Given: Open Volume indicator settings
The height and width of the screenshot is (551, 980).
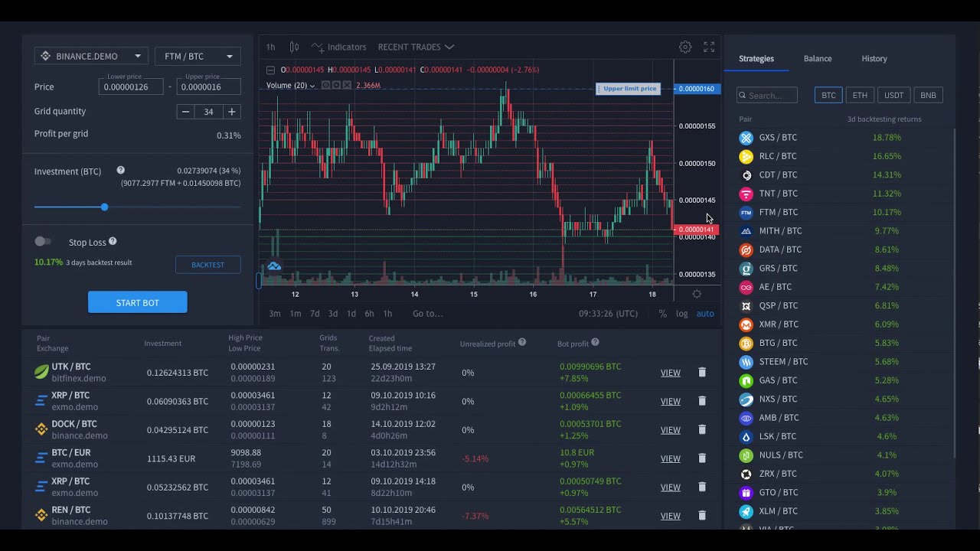Looking at the screenshot, I should pos(336,85).
